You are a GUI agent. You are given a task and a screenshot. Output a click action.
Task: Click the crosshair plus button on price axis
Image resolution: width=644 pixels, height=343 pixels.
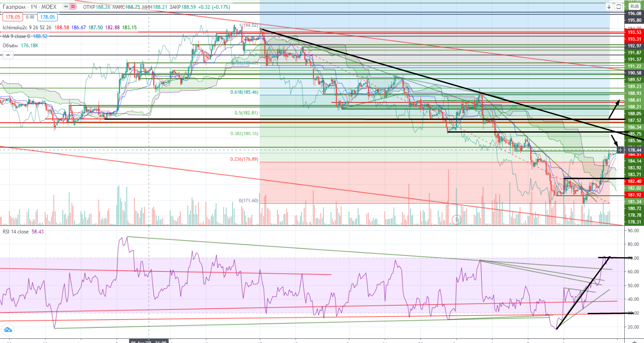pos(620,150)
